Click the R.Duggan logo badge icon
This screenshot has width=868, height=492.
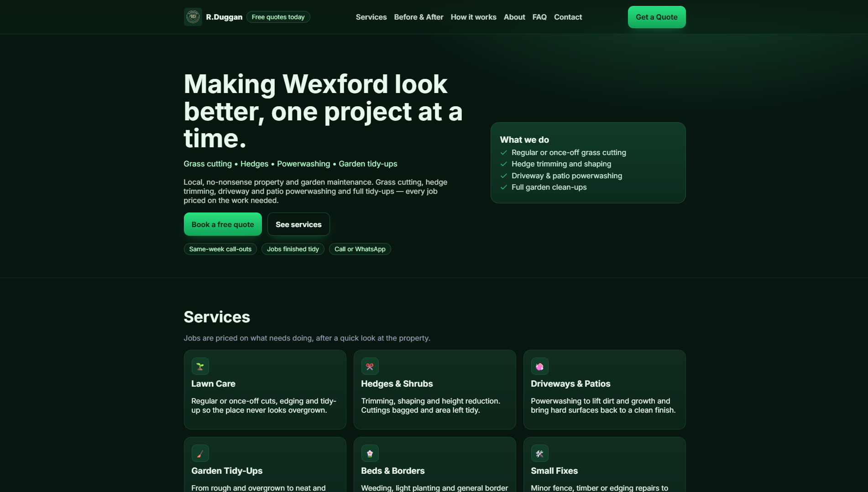(193, 17)
